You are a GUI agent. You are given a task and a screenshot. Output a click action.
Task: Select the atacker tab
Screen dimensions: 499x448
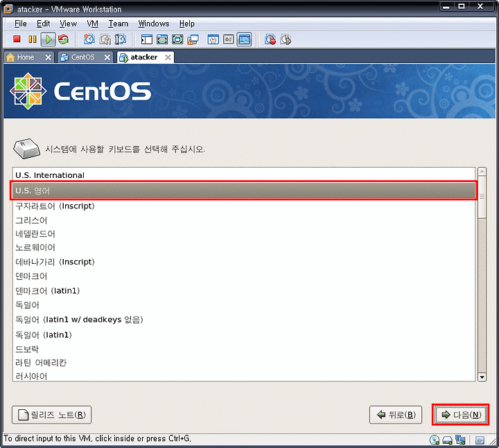coord(144,57)
